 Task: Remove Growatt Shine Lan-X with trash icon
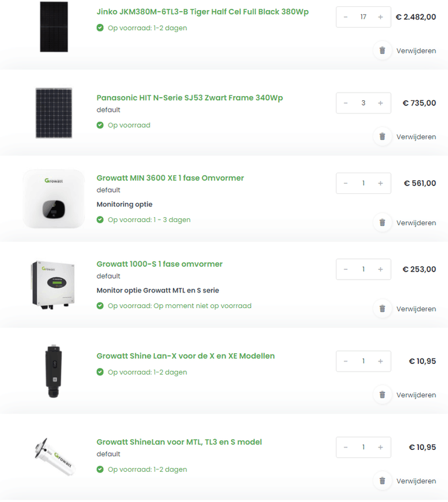(x=382, y=395)
